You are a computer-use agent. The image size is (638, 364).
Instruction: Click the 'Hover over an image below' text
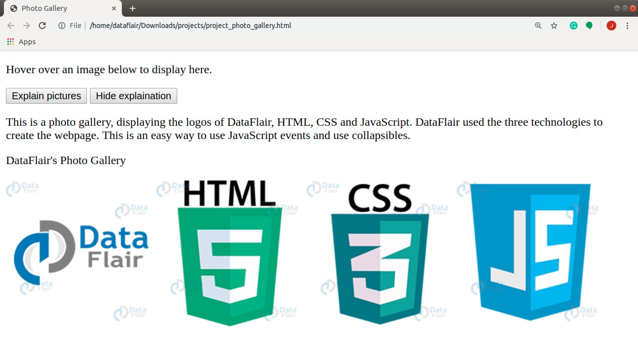(x=109, y=70)
